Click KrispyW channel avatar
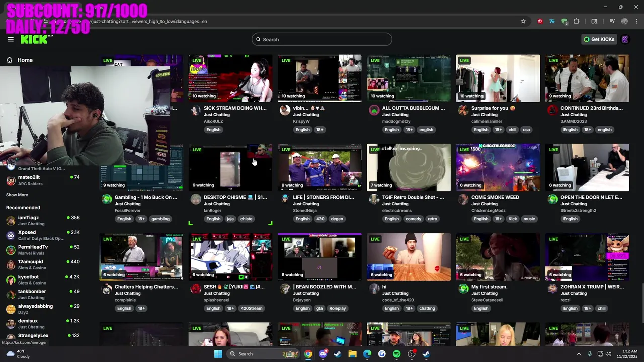Image resolution: width=644 pixels, height=362 pixels. coord(285,110)
